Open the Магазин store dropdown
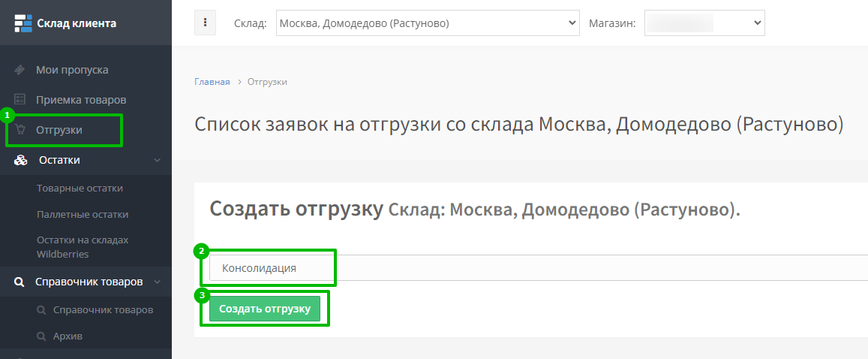 (x=704, y=23)
